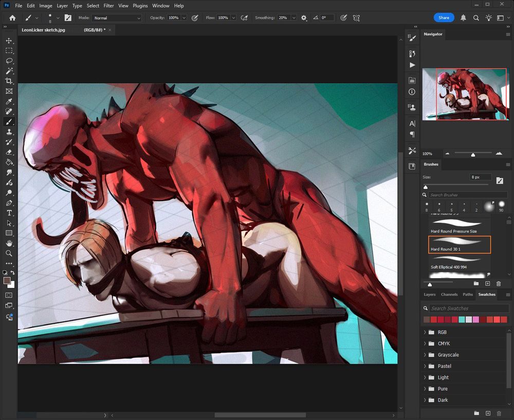Screen dimensions: 514x420
Task: Switch to the Paths tab
Action: tap(468, 295)
